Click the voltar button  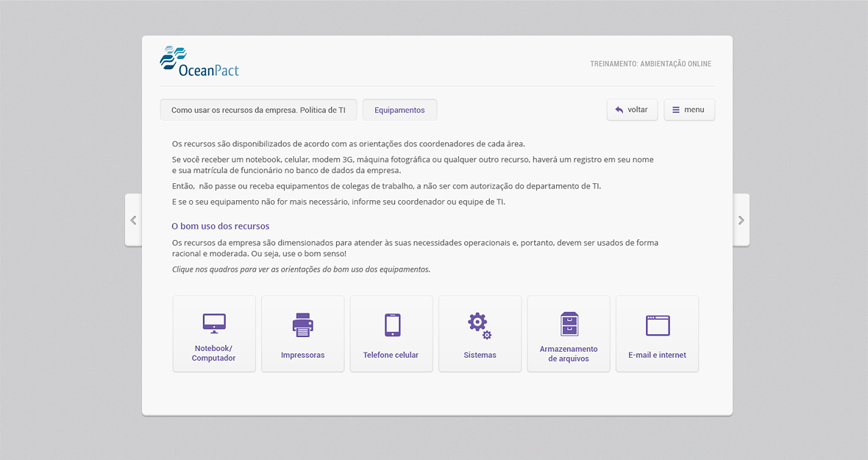click(632, 110)
